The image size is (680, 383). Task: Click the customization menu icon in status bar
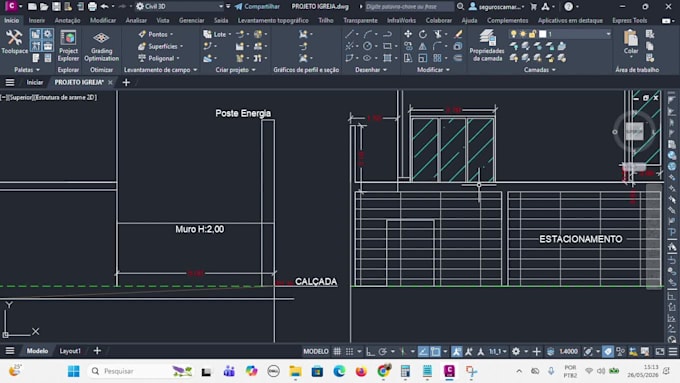673,351
